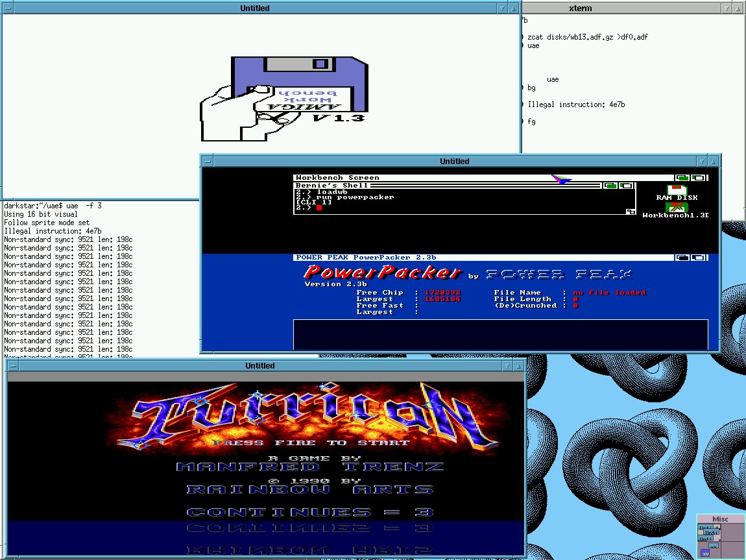746x560 pixels.
Task: Click the empty PowerPacker output box
Action: 499,334
